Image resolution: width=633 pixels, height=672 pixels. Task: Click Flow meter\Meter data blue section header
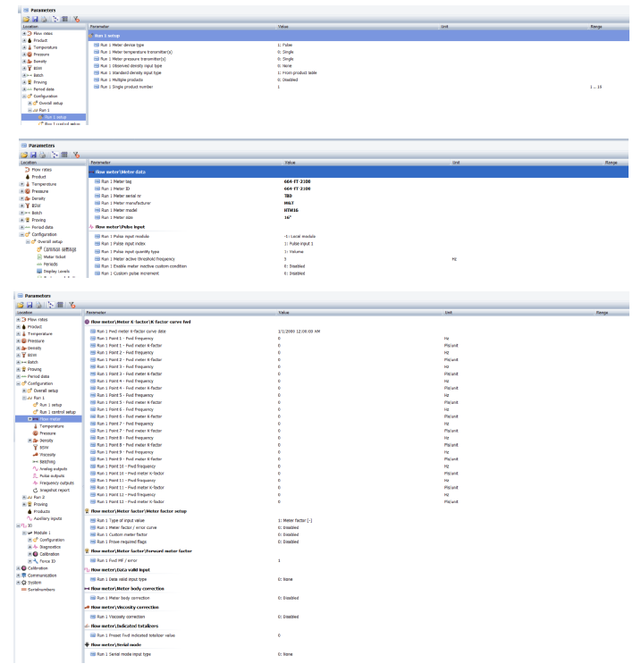[x=359, y=172]
